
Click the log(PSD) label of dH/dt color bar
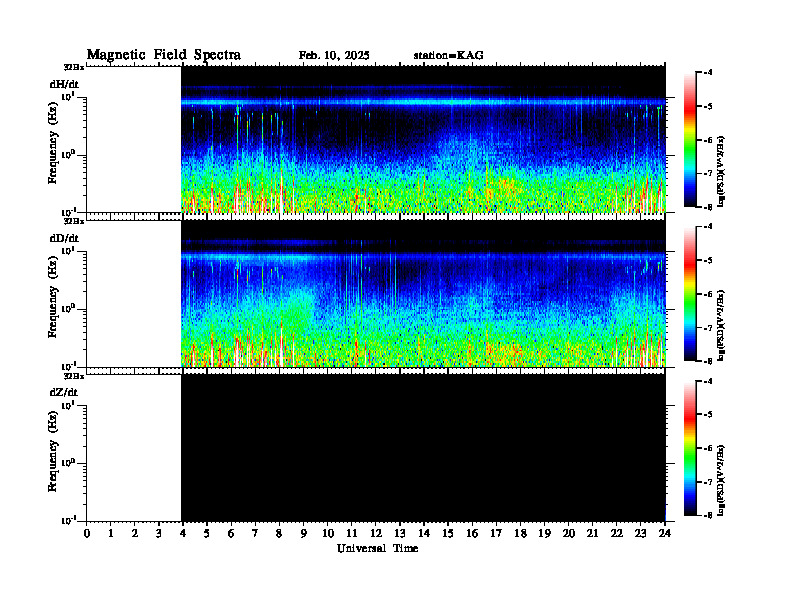721,171
